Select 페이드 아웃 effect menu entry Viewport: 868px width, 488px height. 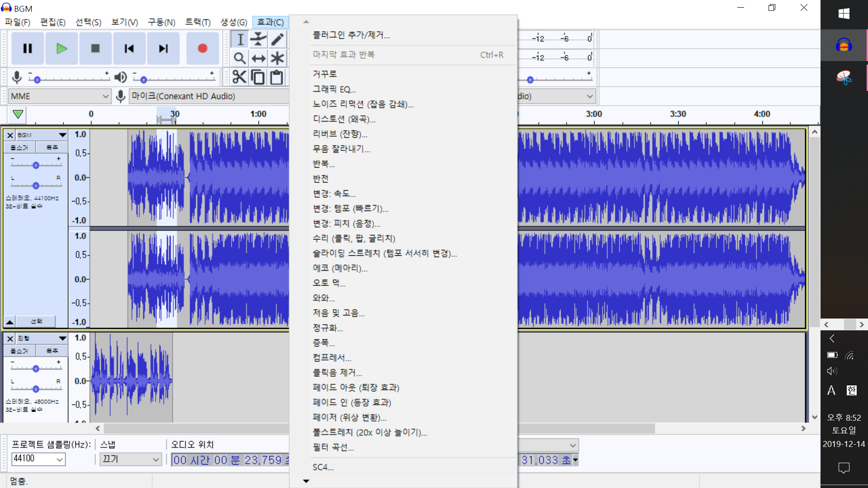(x=356, y=387)
